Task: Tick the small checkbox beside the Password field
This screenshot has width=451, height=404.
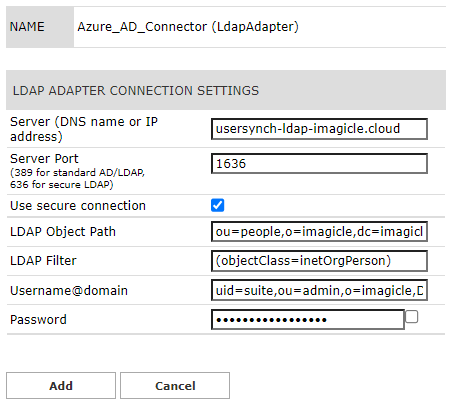Action: pos(412,317)
